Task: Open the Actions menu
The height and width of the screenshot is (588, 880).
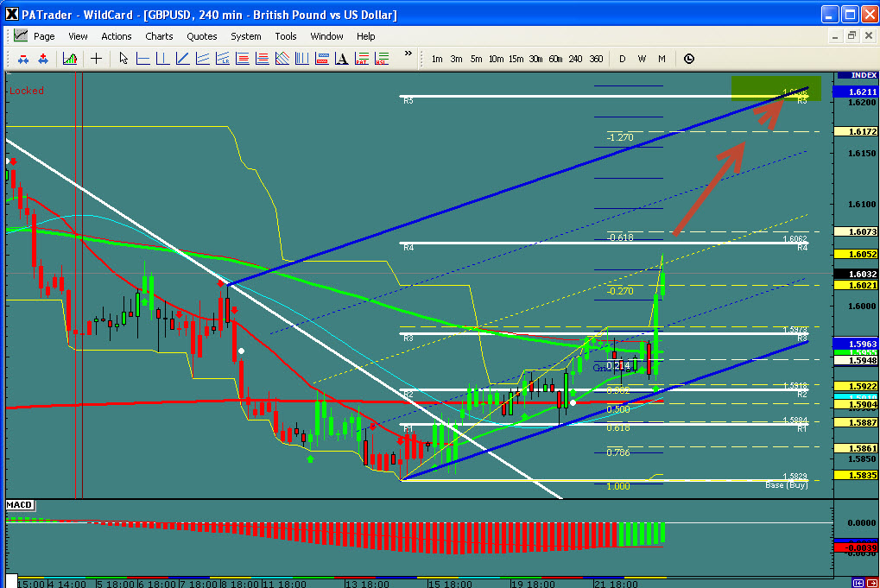Action: point(117,36)
